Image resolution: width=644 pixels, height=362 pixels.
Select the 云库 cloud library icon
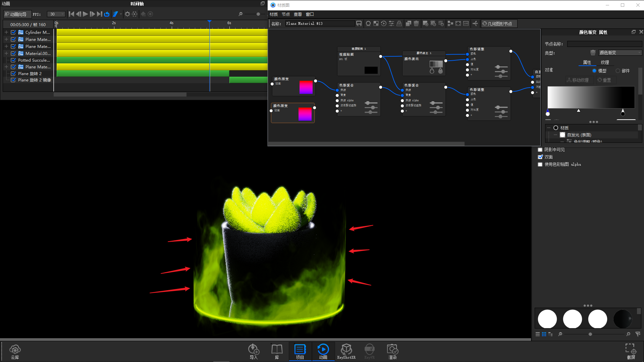click(x=15, y=351)
